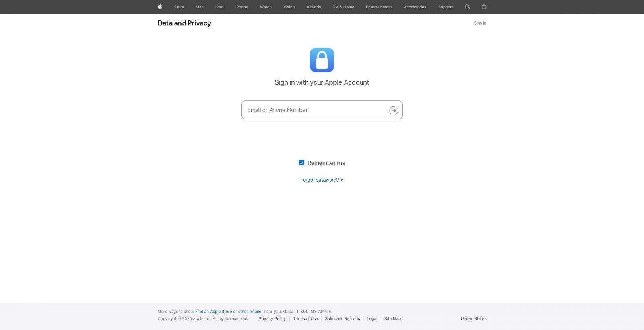The width and height of the screenshot is (644, 330).
Task: Click the arrow continue button in the email field
Action: click(x=394, y=111)
